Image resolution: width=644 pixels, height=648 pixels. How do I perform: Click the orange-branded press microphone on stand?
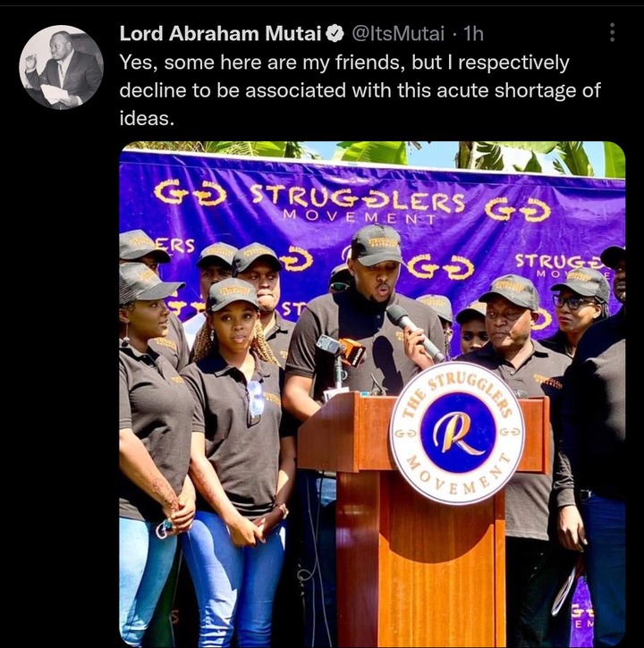point(352,351)
